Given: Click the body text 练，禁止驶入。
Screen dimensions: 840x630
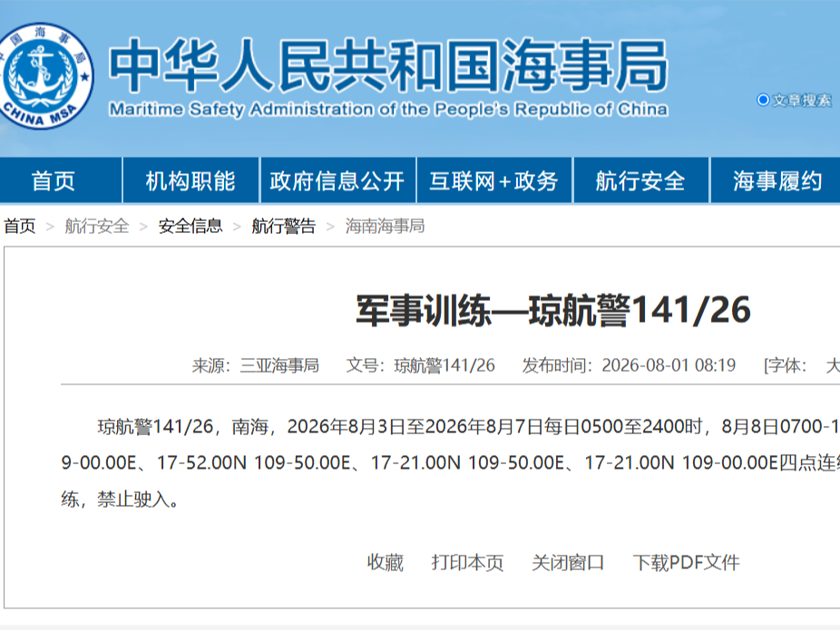Looking at the screenshot, I should (120, 499).
